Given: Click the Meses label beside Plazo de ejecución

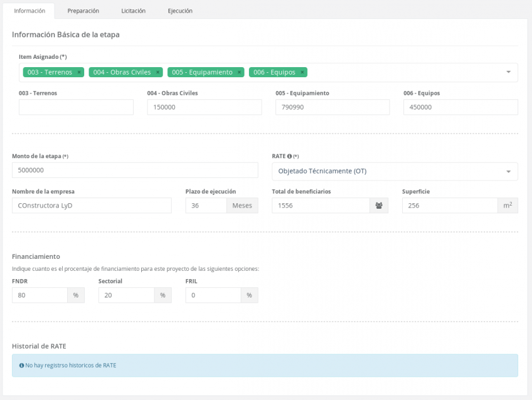Looking at the screenshot, I should [x=242, y=205].
